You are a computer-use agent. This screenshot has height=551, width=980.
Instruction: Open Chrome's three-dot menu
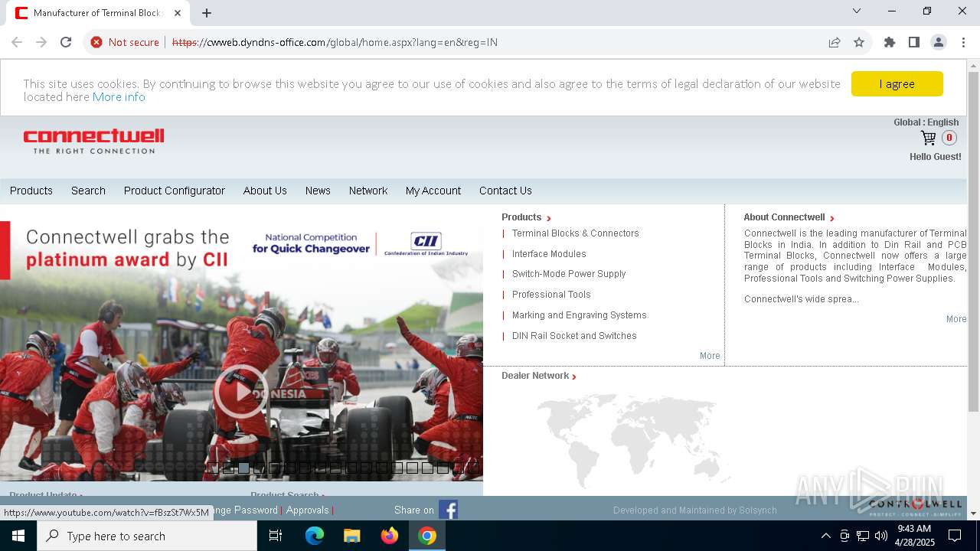[963, 42]
